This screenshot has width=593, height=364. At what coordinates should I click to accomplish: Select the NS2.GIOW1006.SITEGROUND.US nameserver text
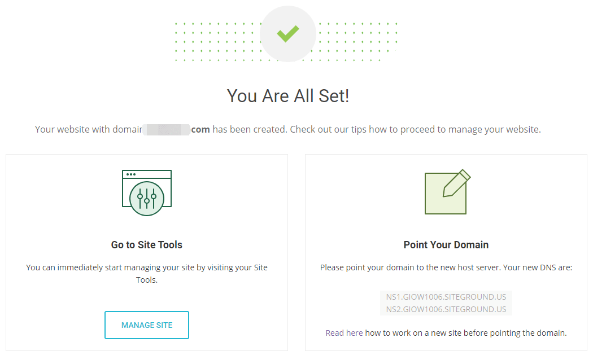click(446, 309)
